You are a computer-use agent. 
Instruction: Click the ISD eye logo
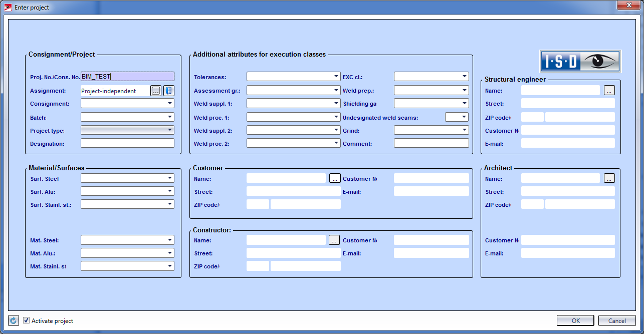click(x=580, y=61)
